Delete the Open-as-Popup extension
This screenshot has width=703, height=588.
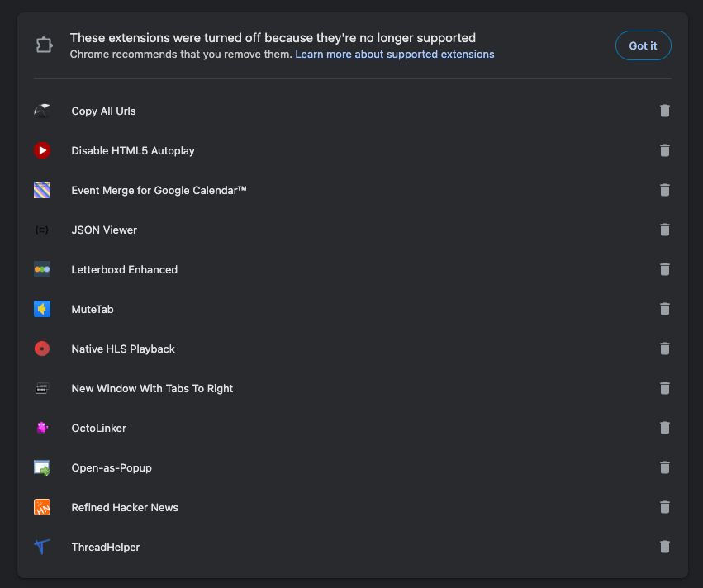pos(664,467)
